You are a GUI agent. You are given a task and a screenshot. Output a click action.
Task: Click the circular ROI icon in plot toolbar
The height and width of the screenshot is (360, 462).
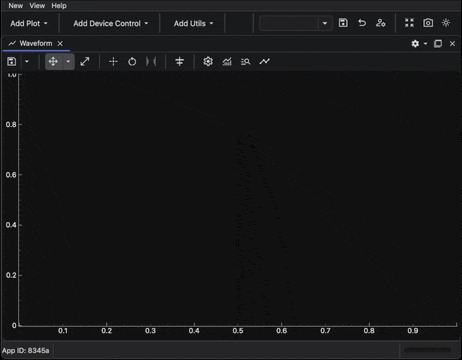[x=132, y=62]
